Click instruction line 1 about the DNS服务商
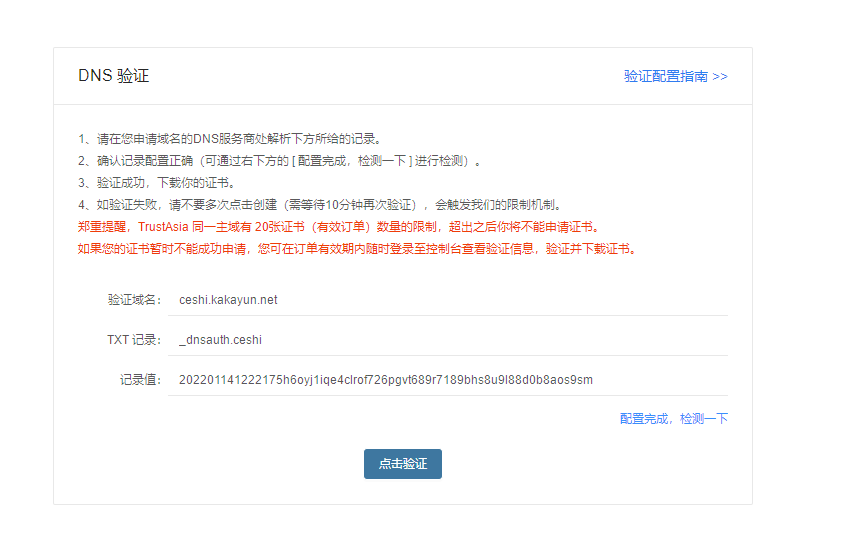The height and width of the screenshot is (557, 867). click(x=229, y=139)
